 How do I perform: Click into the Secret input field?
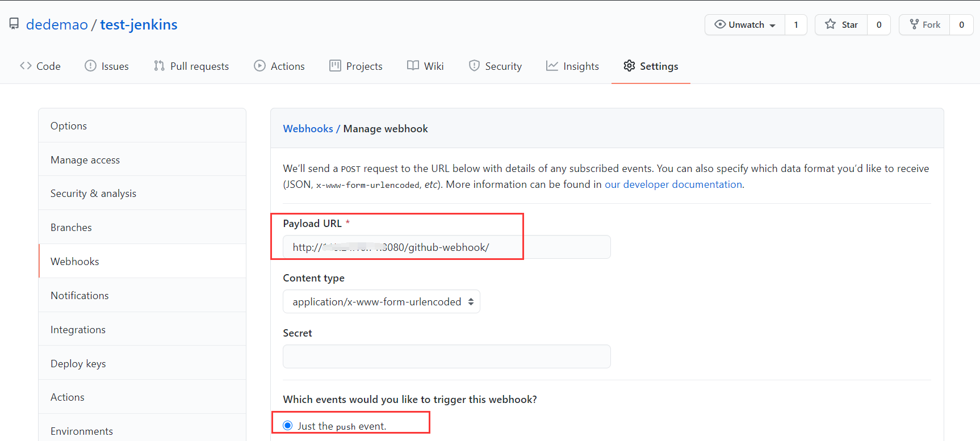tap(447, 356)
